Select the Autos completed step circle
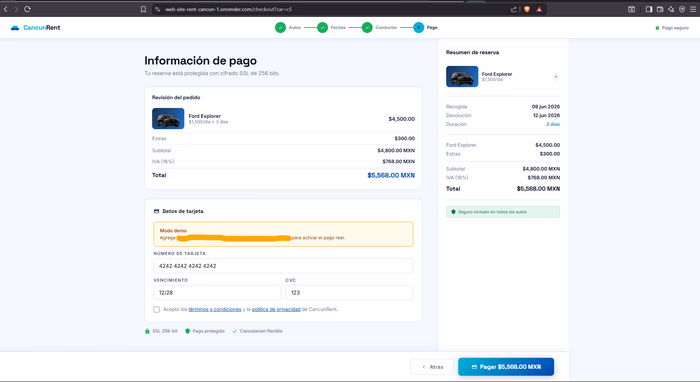The height and width of the screenshot is (382, 700). tap(280, 28)
